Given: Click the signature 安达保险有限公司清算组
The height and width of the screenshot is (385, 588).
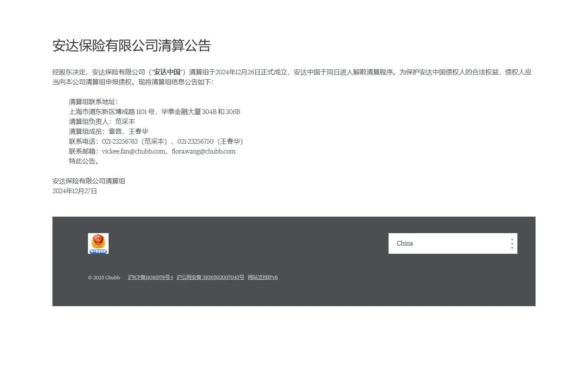Looking at the screenshot, I should (89, 181).
